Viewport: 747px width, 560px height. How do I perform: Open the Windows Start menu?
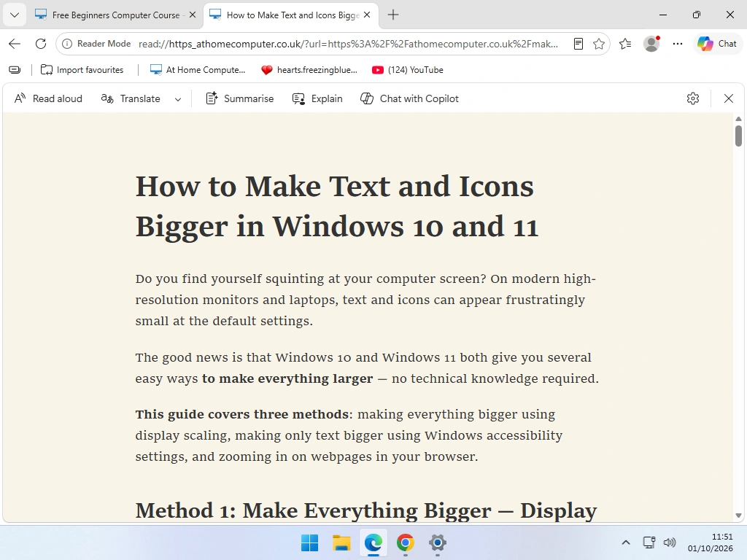coord(309,542)
